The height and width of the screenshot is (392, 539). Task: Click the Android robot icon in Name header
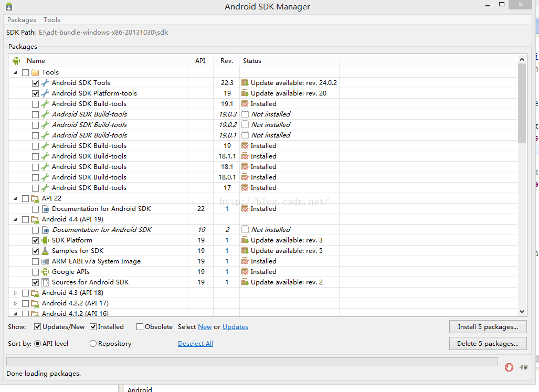point(16,61)
